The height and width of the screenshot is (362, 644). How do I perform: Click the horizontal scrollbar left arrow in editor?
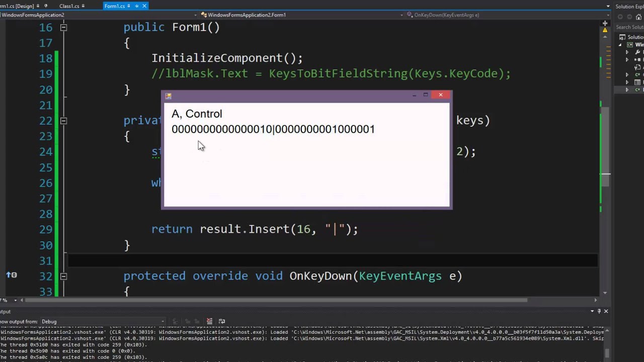22,300
